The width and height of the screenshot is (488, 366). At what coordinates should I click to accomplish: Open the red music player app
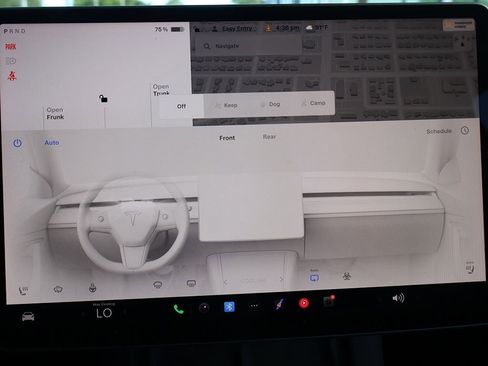pos(304,303)
